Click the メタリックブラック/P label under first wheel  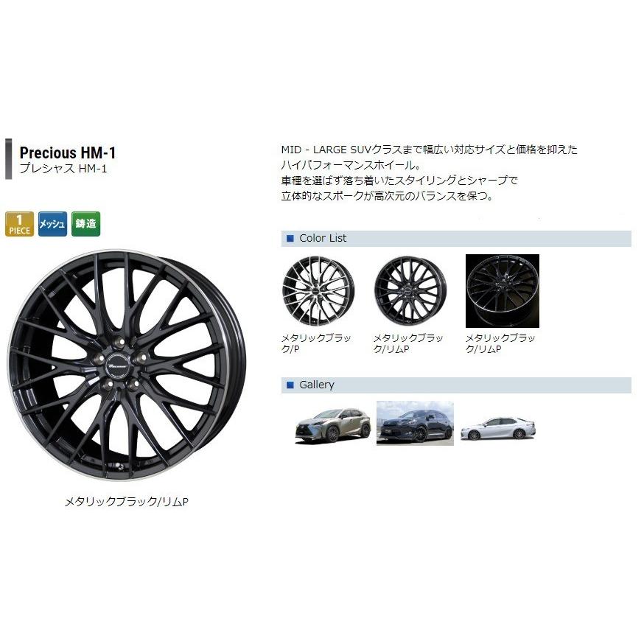[316, 343]
